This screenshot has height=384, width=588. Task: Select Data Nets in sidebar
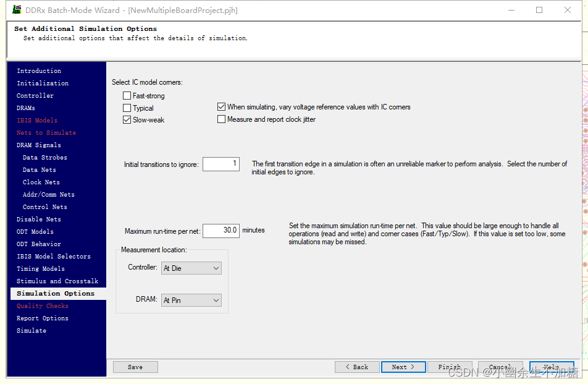click(x=40, y=170)
